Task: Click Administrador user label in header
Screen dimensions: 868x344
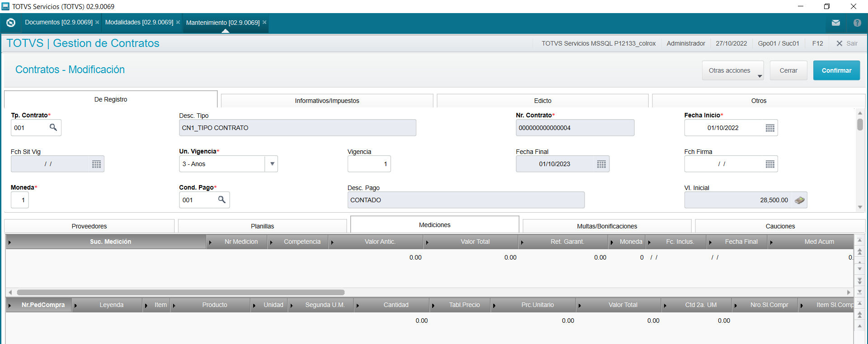Action: click(686, 43)
